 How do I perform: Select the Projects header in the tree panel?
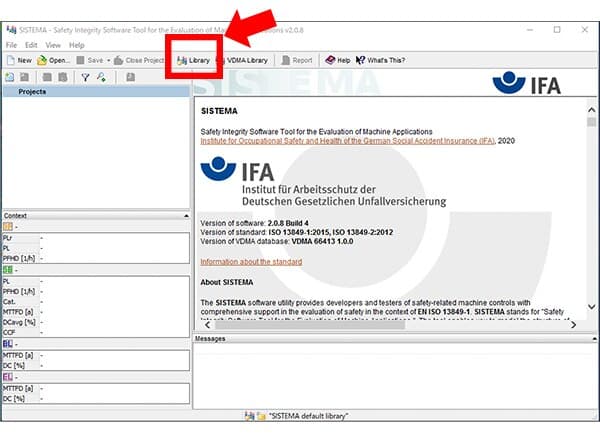point(96,92)
